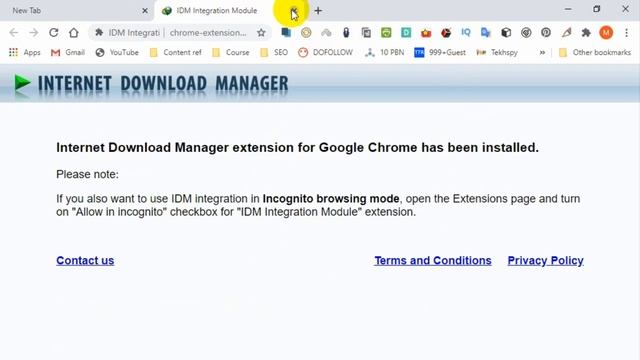640x360 pixels.
Task: Expand the Content ref bookmark folder
Action: (176, 52)
